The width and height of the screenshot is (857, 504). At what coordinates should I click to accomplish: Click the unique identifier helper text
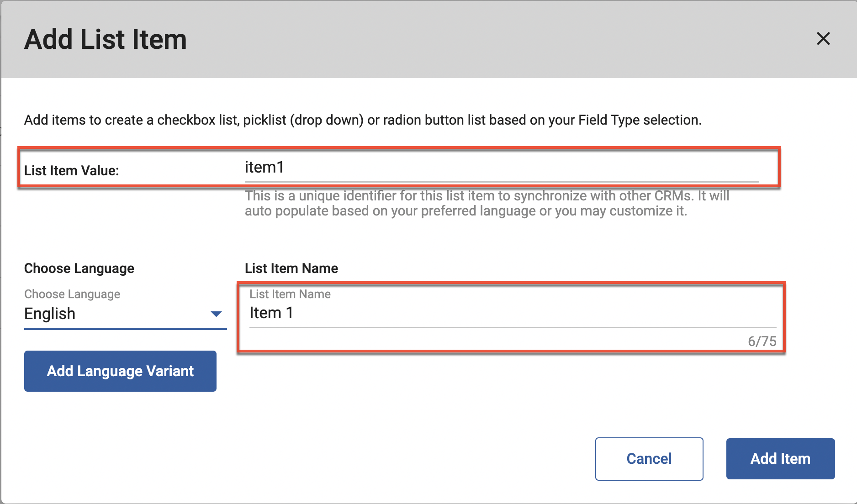tap(487, 204)
